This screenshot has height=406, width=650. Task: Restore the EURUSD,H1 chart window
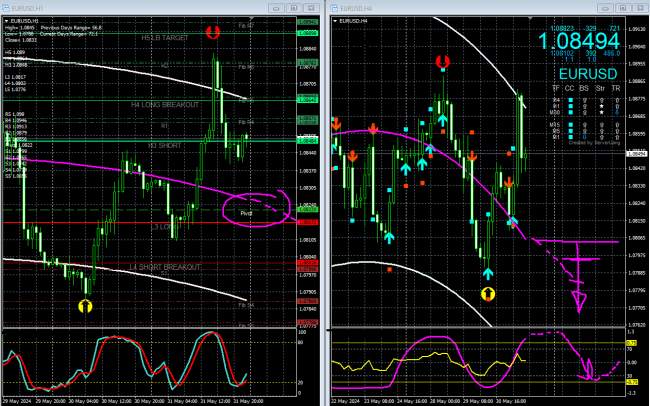click(x=294, y=8)
